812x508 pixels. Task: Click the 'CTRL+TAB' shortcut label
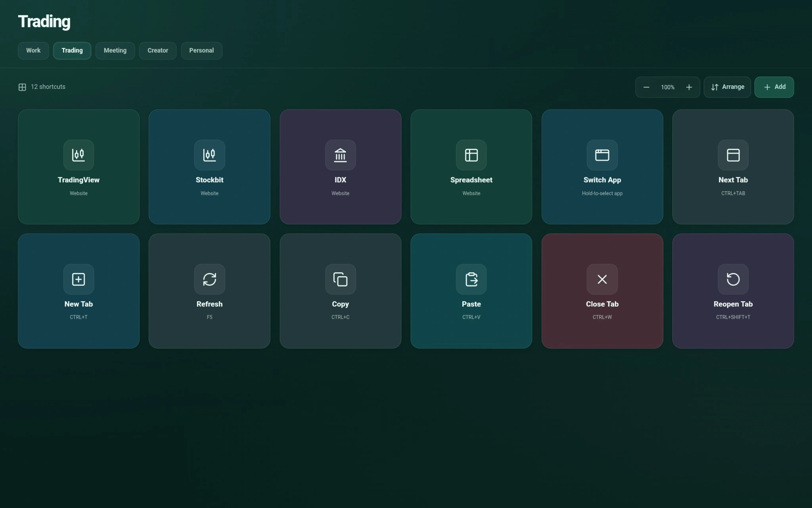tap(733, 193)
